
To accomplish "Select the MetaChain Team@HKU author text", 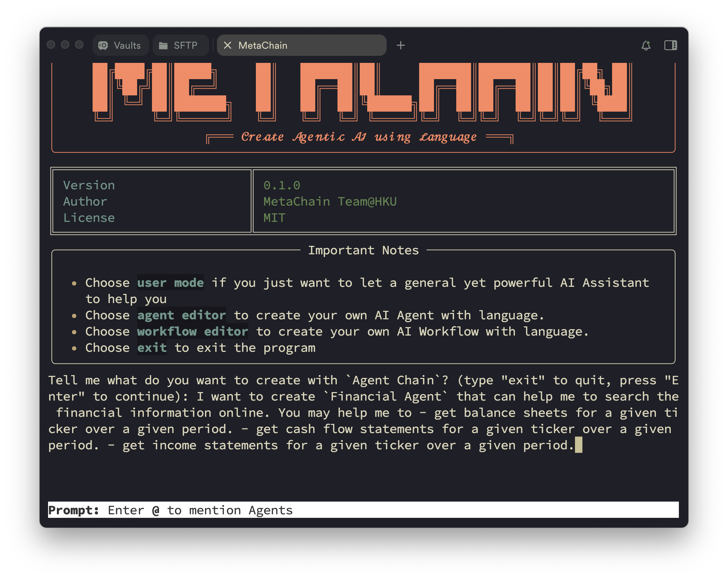I will tap(330, 201).
